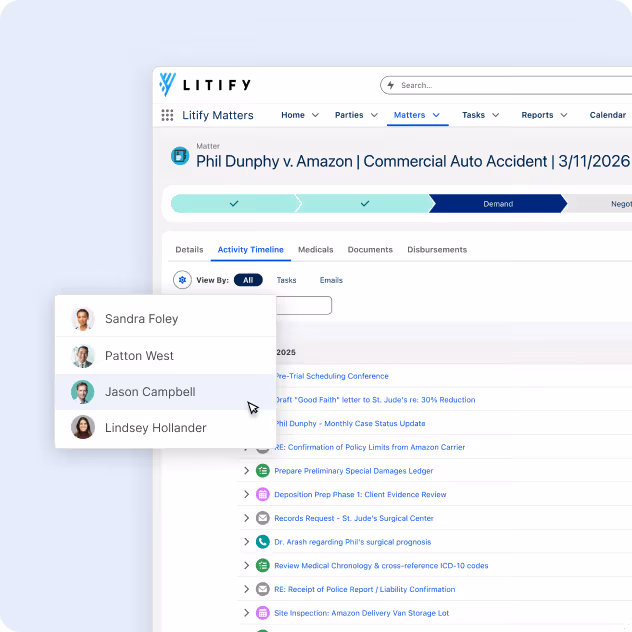Click task icon for Review Medical Chronology
This screenshot has height=632, width=632.
point(263,565)
